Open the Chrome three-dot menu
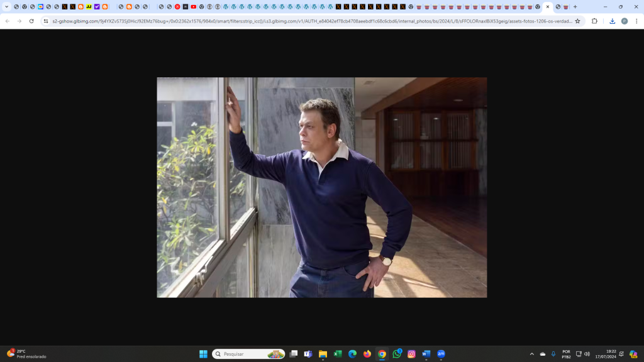The image size is (644, 362). tap(636, 21)
